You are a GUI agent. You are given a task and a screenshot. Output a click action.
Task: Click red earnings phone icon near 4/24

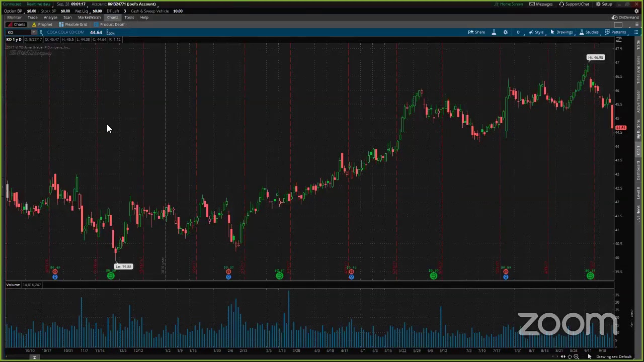pos(351,271)
